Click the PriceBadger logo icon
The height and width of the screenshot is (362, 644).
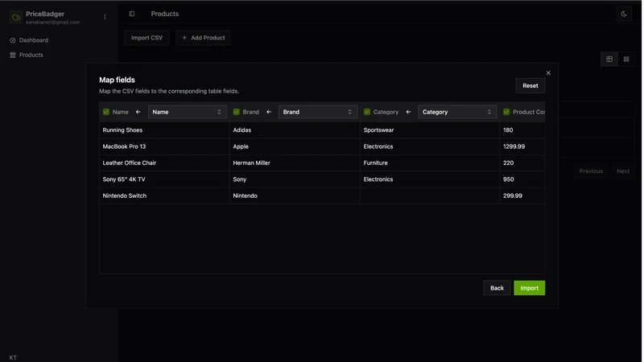click(15, 17)
